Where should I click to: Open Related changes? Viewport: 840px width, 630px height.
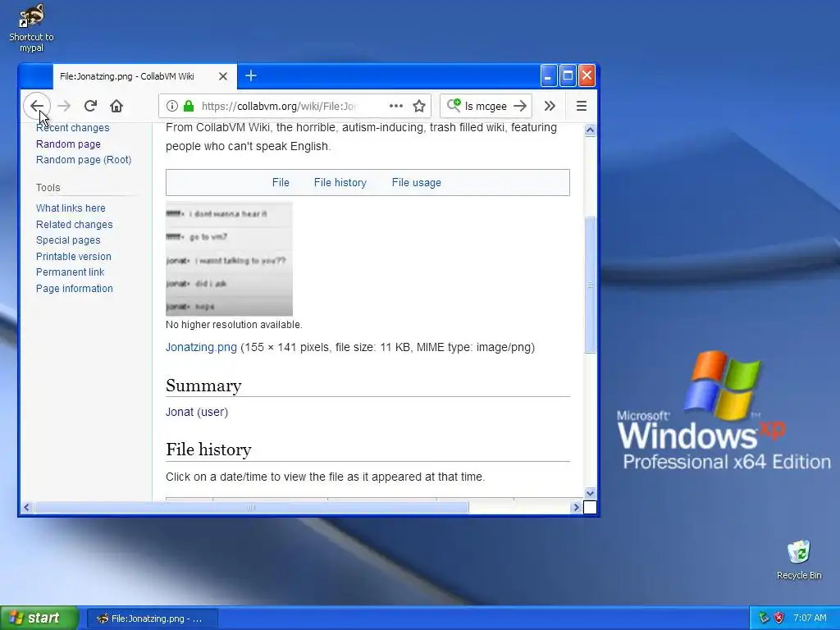click(75, 225)
